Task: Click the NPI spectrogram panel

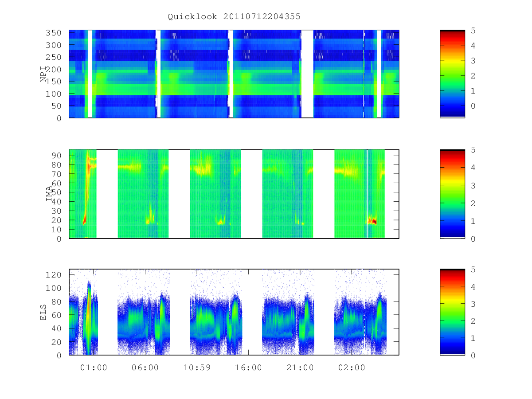Action: [234, 74]
